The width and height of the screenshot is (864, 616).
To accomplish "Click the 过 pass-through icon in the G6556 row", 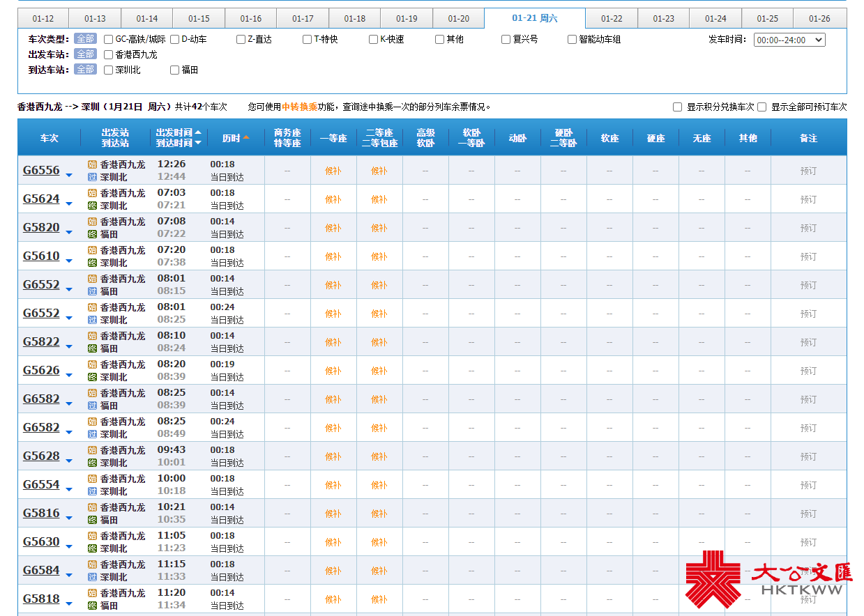I will [x=92, y=177].
